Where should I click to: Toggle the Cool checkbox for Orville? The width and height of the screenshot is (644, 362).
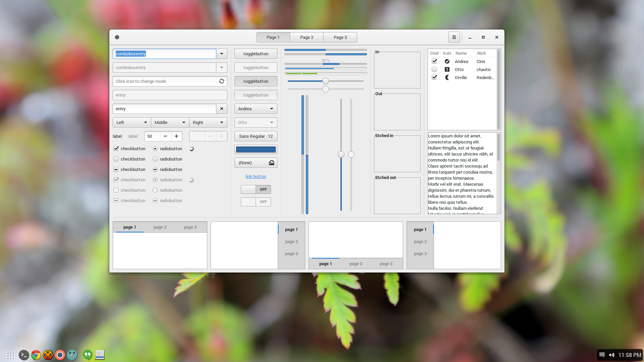click(x=434, y=77)
